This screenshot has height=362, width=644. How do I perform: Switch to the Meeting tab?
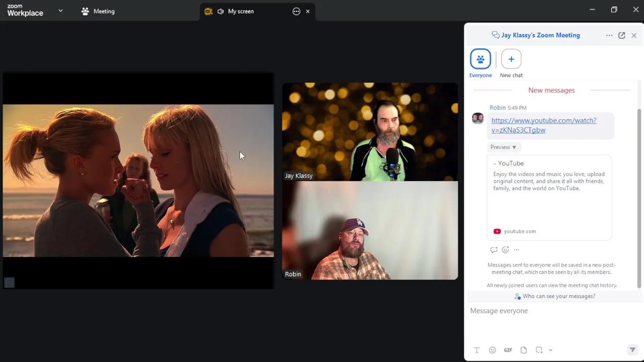(98, 11)
